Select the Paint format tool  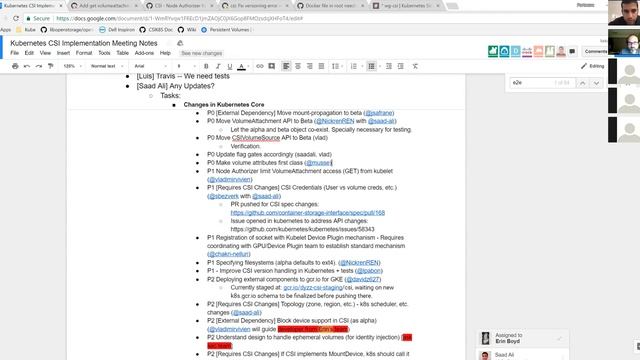[x=51, y=66]
